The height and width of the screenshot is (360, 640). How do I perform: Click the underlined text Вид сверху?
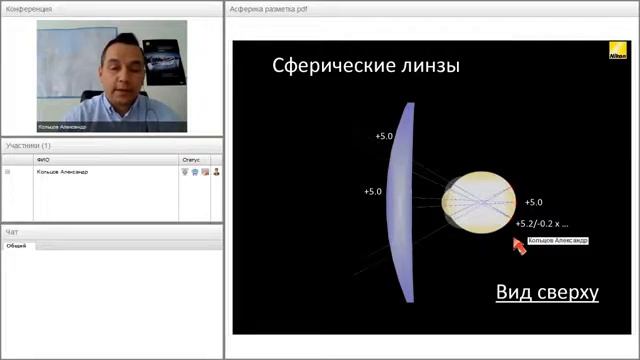pyautogui.click(x=547, y=292)
